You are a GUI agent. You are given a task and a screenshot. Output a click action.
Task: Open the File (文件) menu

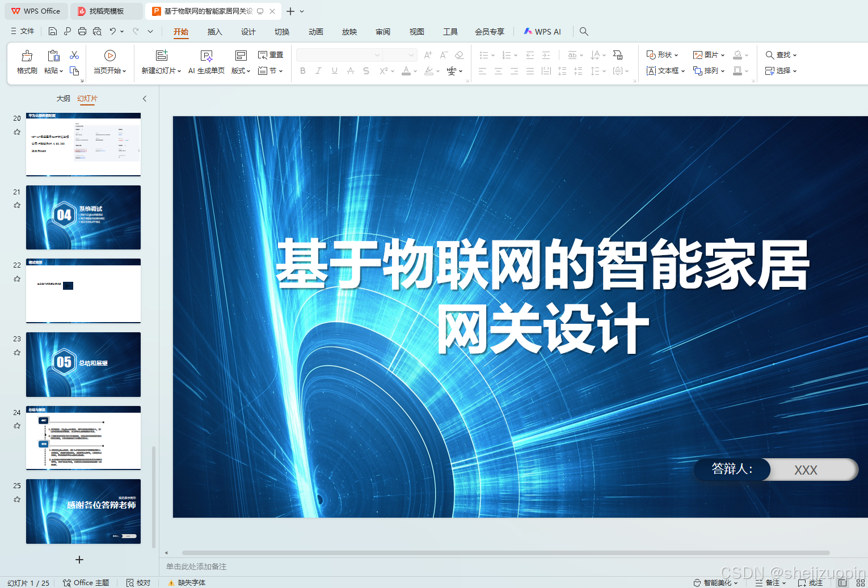pyautogui.click(x=23, y=31)
